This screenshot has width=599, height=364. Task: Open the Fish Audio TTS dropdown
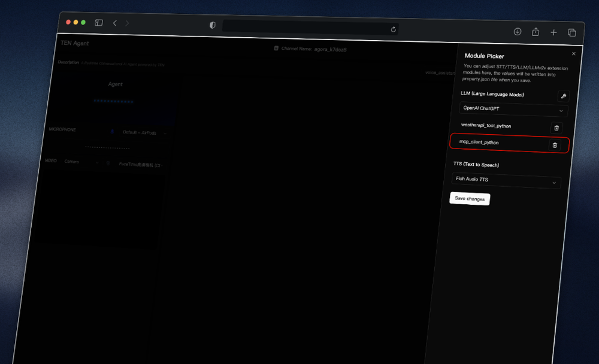[x=506, y=180]
